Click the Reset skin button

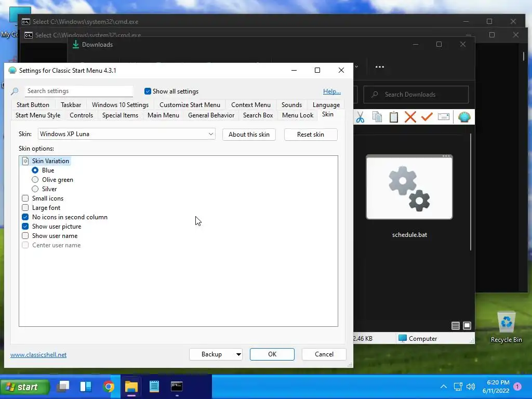[311, 135]
